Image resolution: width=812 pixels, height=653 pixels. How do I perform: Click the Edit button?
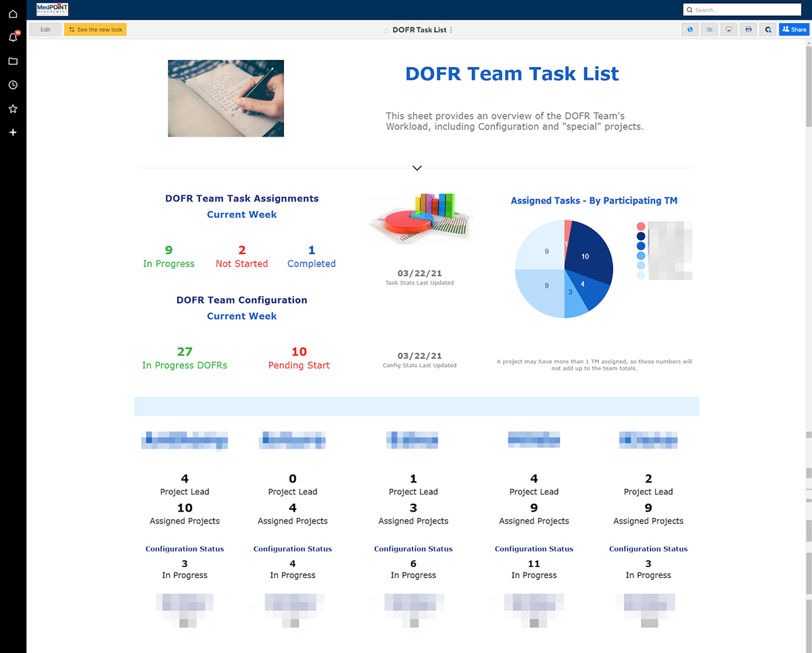tap(45, 30)
